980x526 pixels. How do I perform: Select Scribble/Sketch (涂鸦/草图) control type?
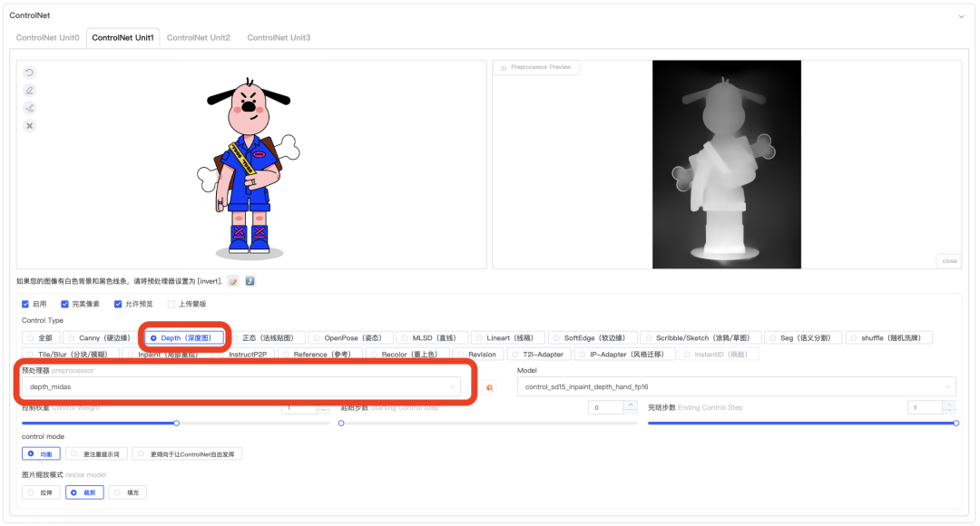click(x=701, y=338)
